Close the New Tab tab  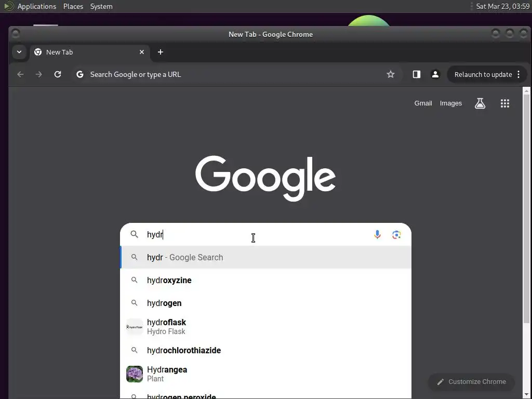point(142,52)
